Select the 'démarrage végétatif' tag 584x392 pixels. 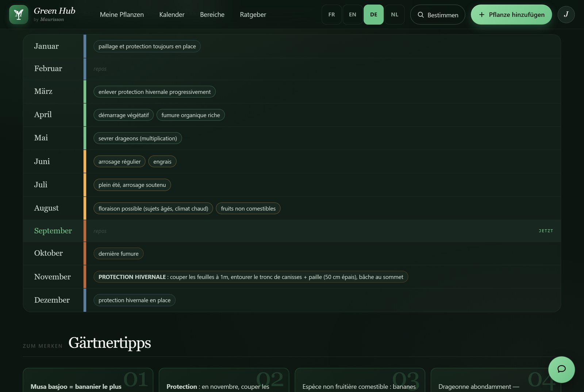click(123, 115)
